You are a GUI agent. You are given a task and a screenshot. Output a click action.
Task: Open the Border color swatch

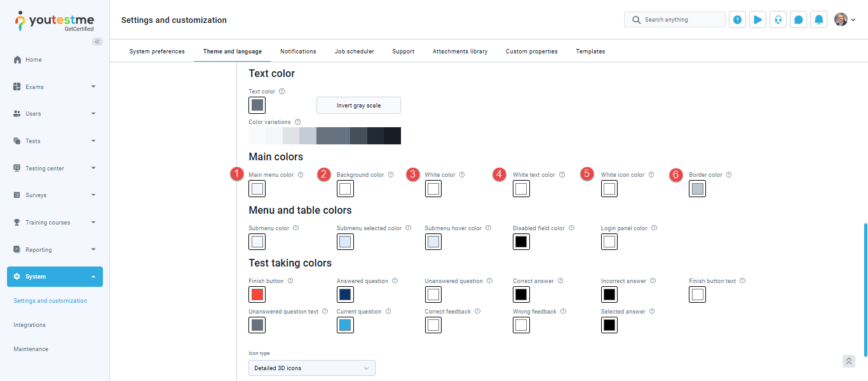pos(697,189)
